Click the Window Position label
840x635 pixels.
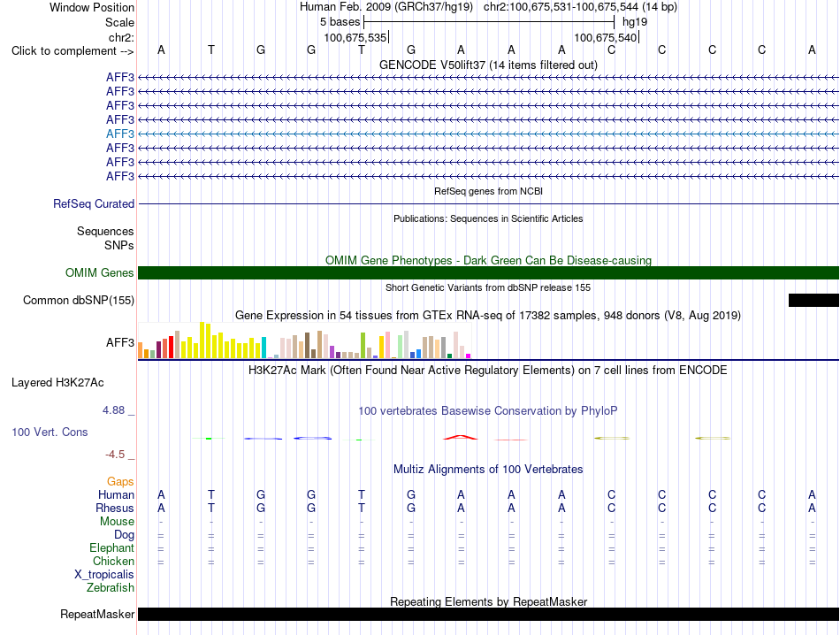click(92, 7)
